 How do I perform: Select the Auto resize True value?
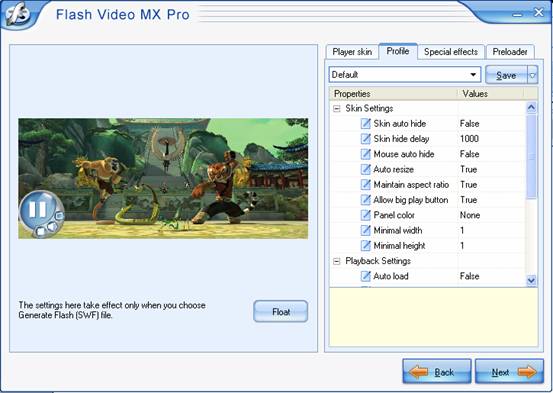point(468,169)
